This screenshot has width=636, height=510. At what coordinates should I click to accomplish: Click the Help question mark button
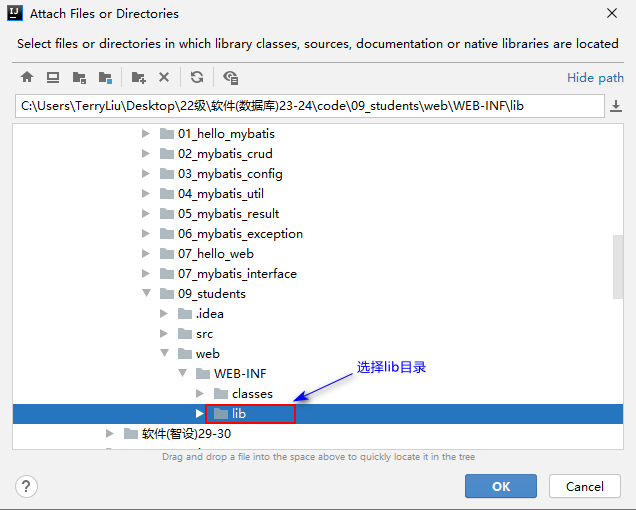pos(27,486)
